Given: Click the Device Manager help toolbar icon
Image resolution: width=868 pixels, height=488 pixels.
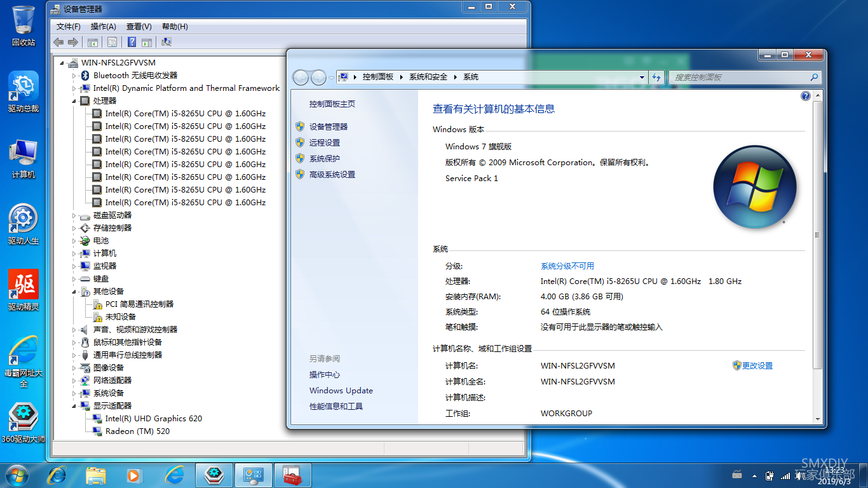Looking at the screenshot, I should (x=132, y=42).
